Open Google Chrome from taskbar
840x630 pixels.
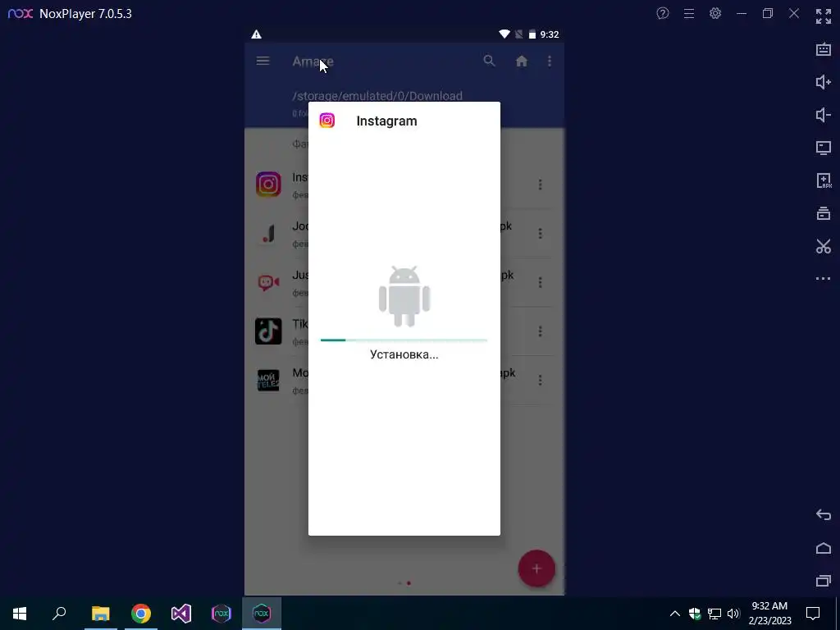141,614
